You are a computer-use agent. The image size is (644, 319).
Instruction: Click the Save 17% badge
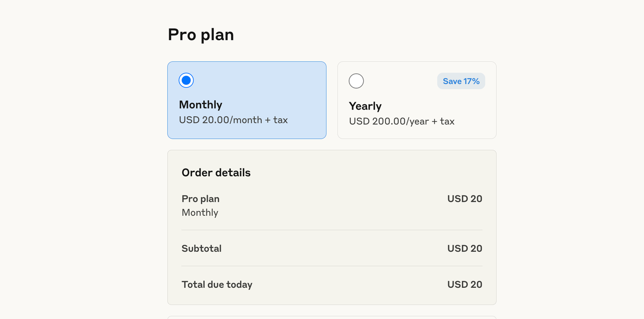(461, 81)
